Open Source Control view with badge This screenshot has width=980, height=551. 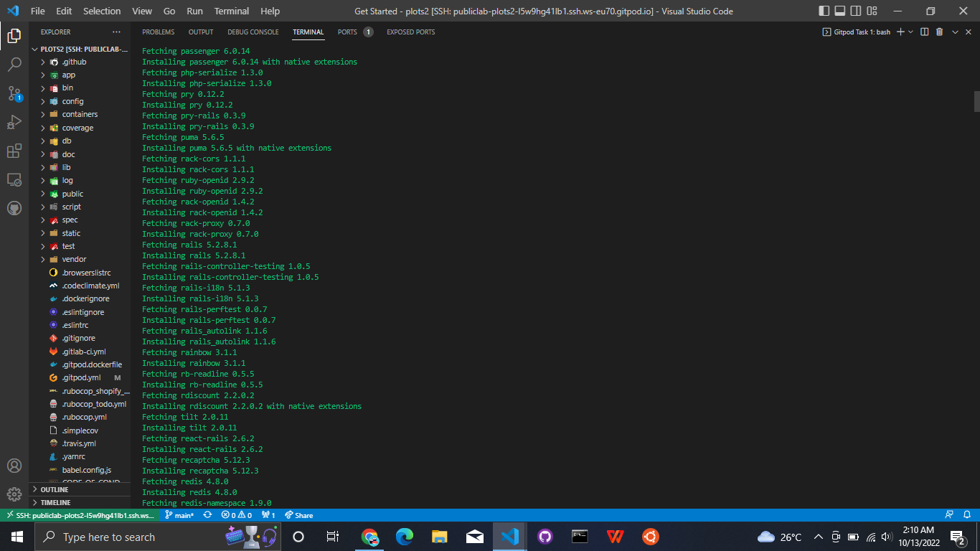(x=14, y=93)
